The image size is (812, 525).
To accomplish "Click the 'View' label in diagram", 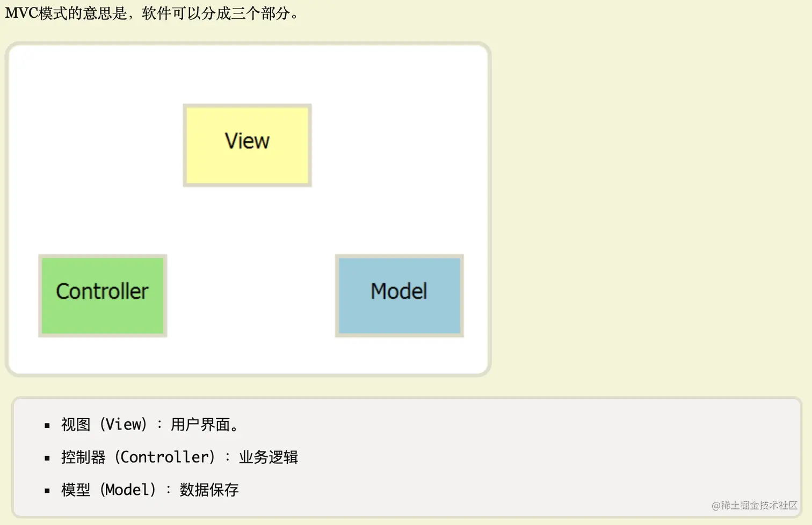I will pos(247,141).
